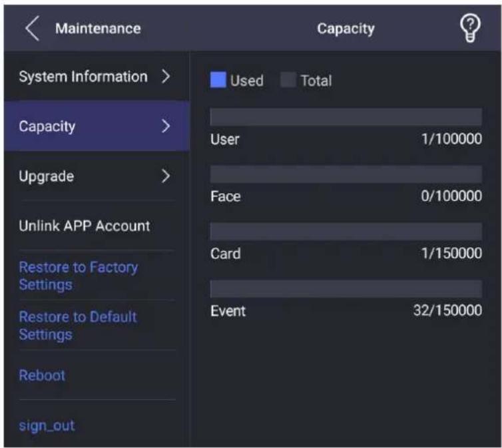Select Capacity in the sidebar

[x=97, y=126]
